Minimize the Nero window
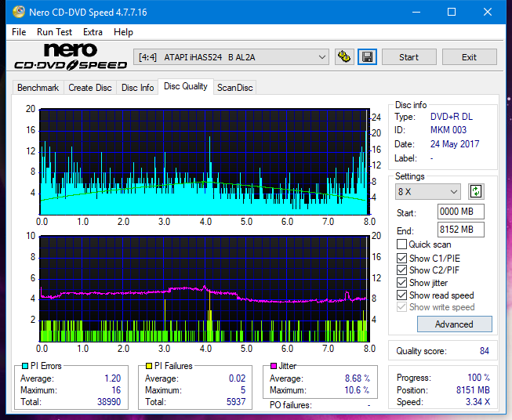 pyautogui.click(x=416, y=12)
